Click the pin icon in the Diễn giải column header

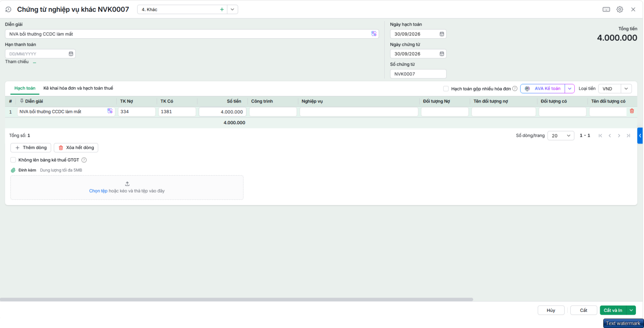(22, 101)
